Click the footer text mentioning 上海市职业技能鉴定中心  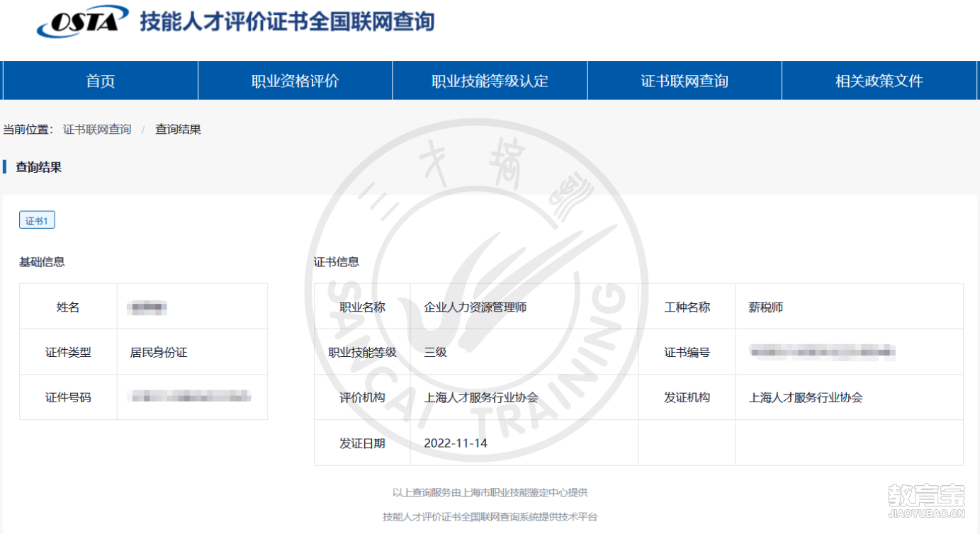point(490,492)
